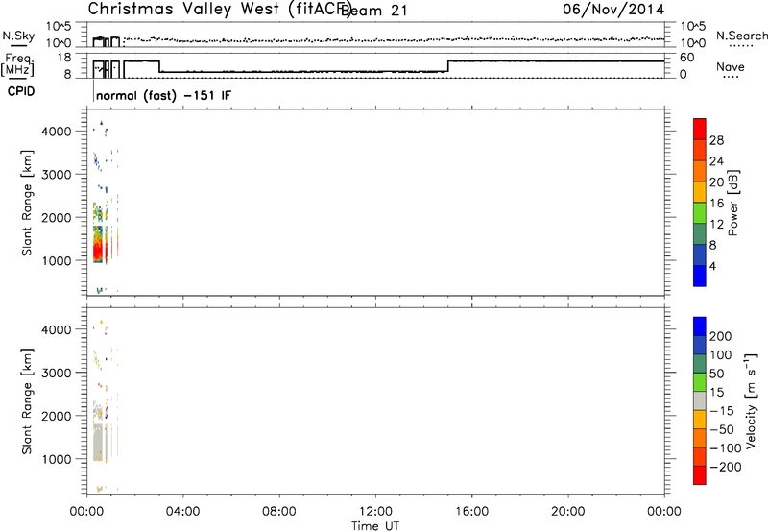Click the 'normal (fast) -151 IF' text
The image size is (768, 532).
pyautogui.click(x=163, y=95)
